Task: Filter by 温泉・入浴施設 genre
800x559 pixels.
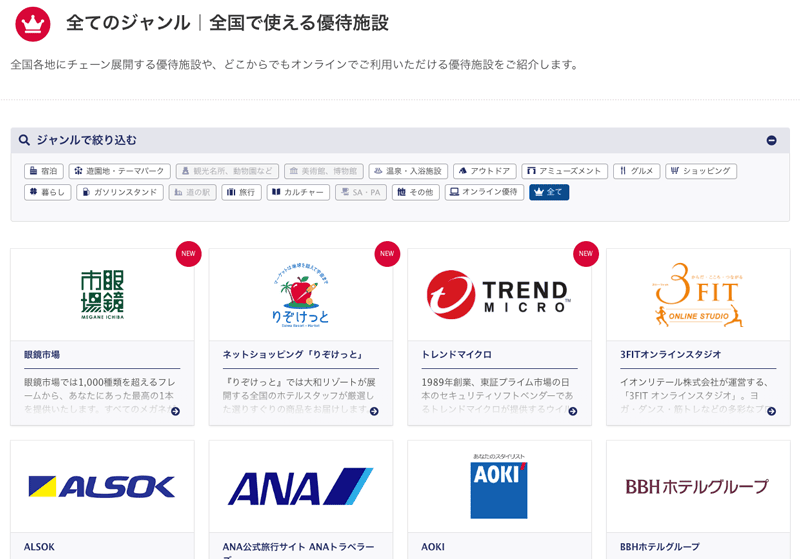Action: (408, 171)
